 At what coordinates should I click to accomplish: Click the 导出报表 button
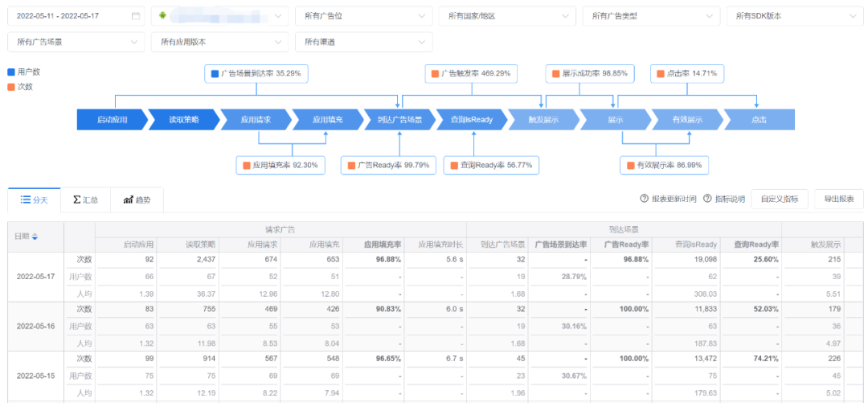coord(839,199)
